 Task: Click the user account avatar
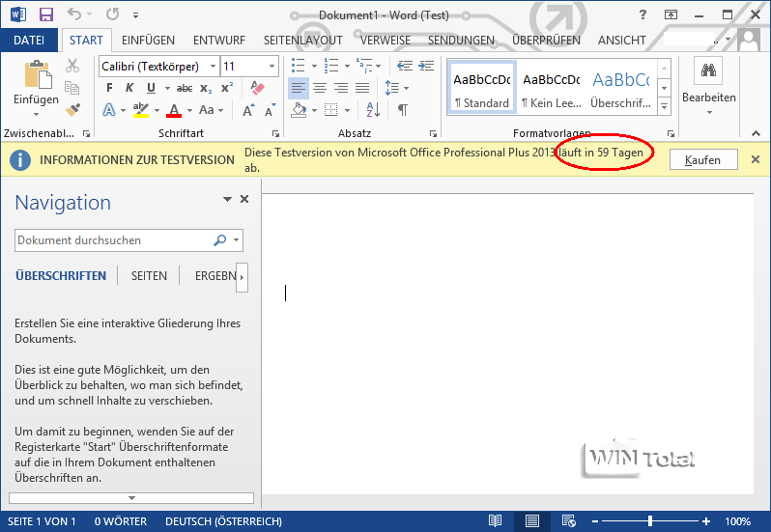pyautogui.click(x=750, y=41)
